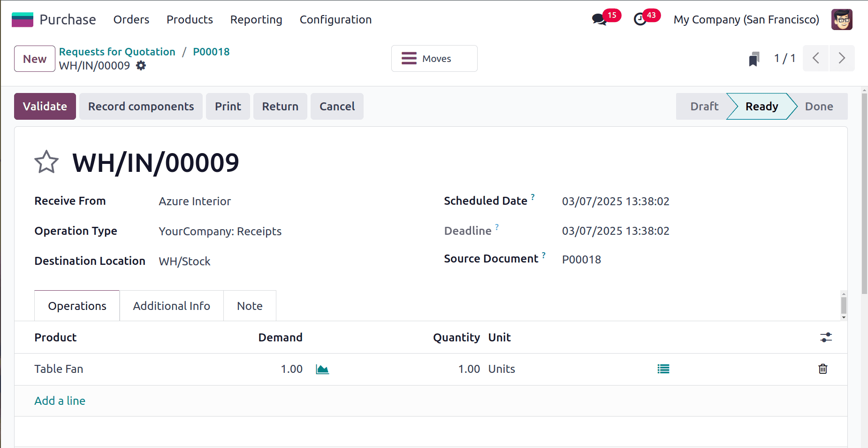
Task: Open the user avatar menu
Action: coord(842,19)
